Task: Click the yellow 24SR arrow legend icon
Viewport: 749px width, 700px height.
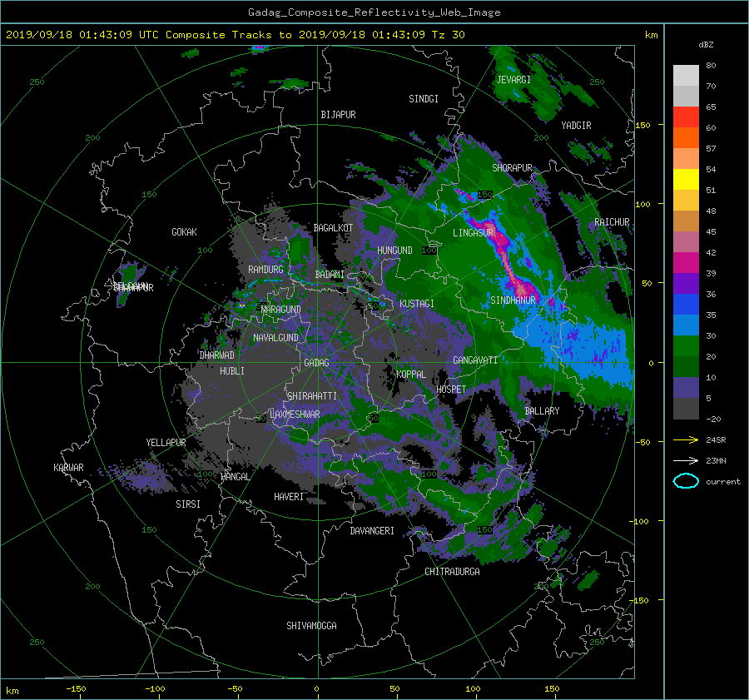Action: 686,439
